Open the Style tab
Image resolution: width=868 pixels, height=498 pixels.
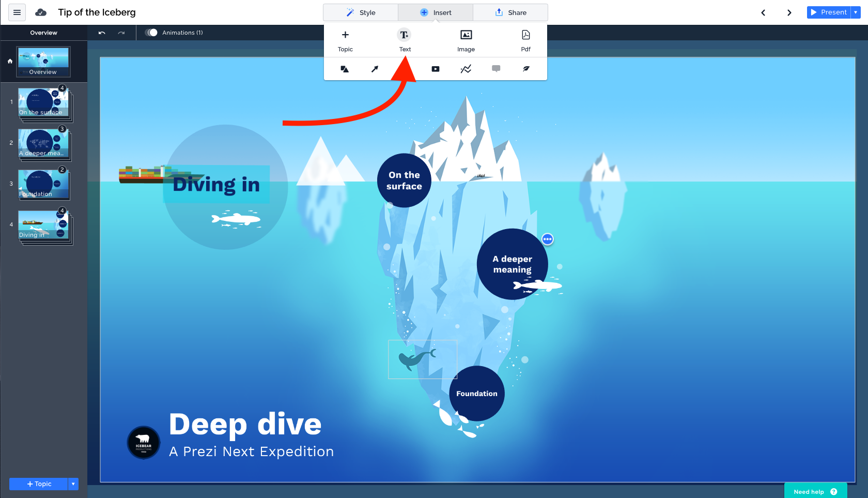[361, 12]
